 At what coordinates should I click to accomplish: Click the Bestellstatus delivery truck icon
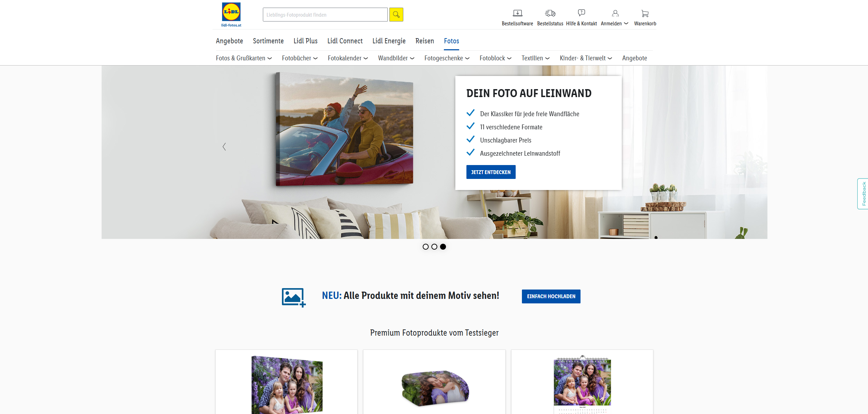coord(550,12)
